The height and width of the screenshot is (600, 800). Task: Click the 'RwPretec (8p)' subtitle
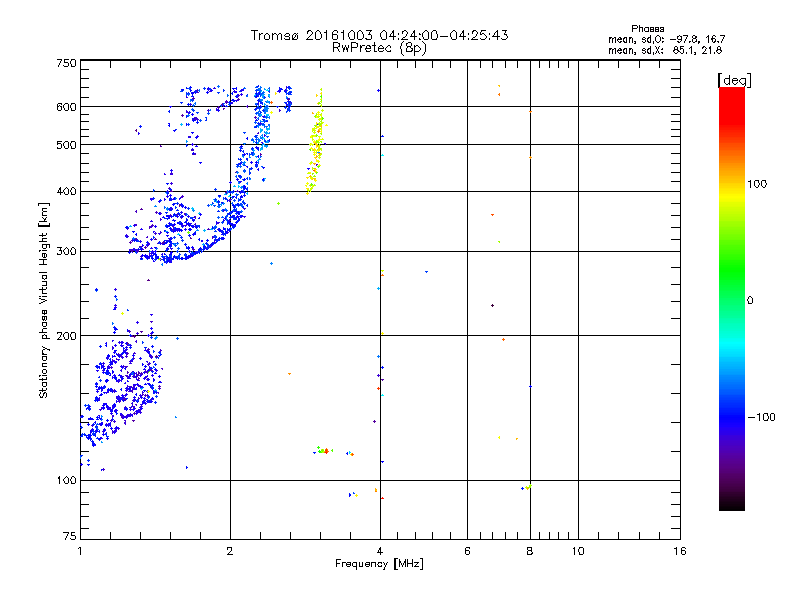(379, 48)
